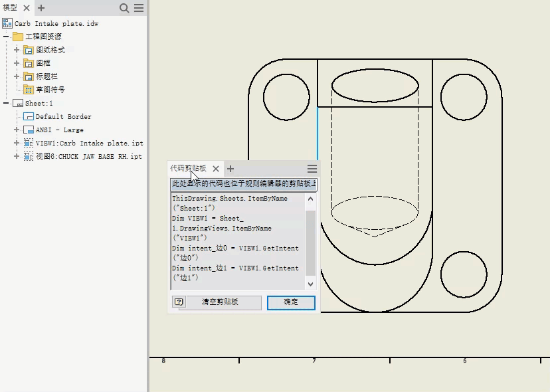Click the Carb Intake plate.idw document icon
The image size is (550, 392).
point(7,23)
